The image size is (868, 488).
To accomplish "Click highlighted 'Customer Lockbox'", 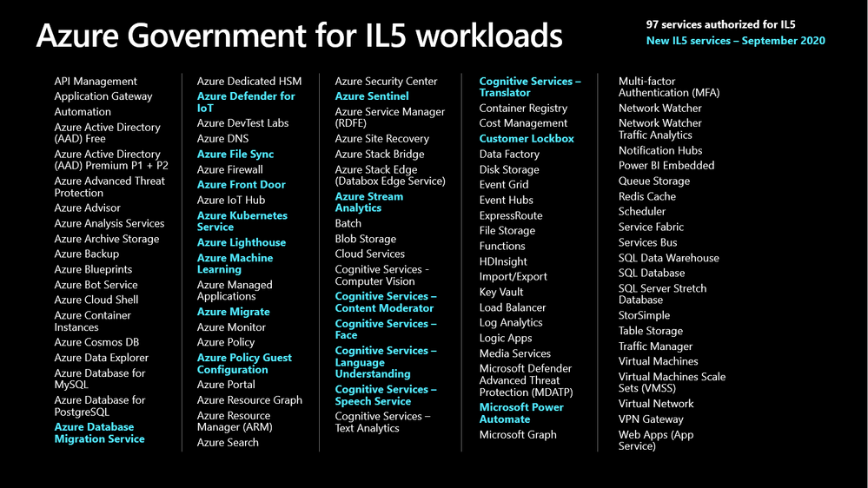I will [x=527, y=139].
